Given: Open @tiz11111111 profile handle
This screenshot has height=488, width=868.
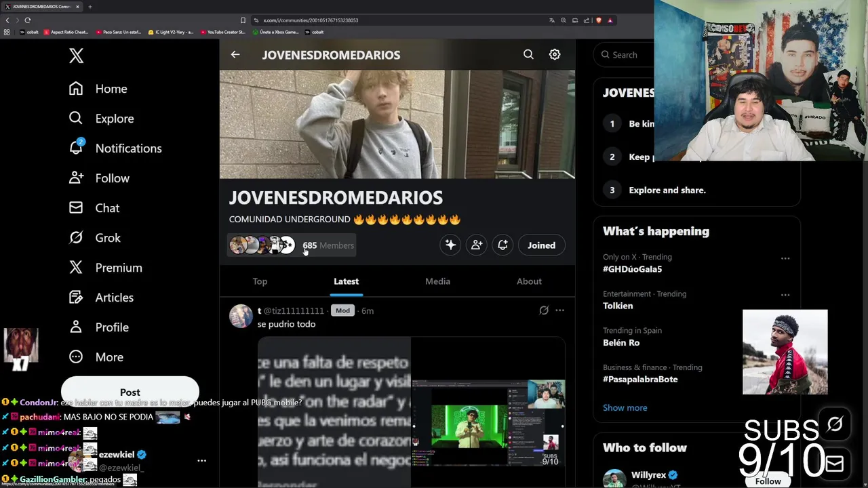Looking at the screenshot, I should click(x=294, y=310).
